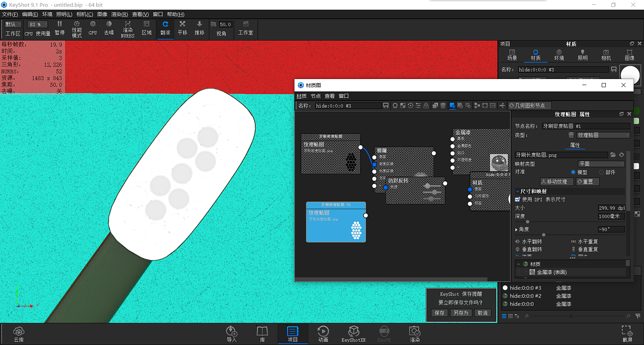Image resolution: width=644 pixels, height=345 pixels.
Task: Open the 文件(F) menu
Action: click(x=10, y=14)
